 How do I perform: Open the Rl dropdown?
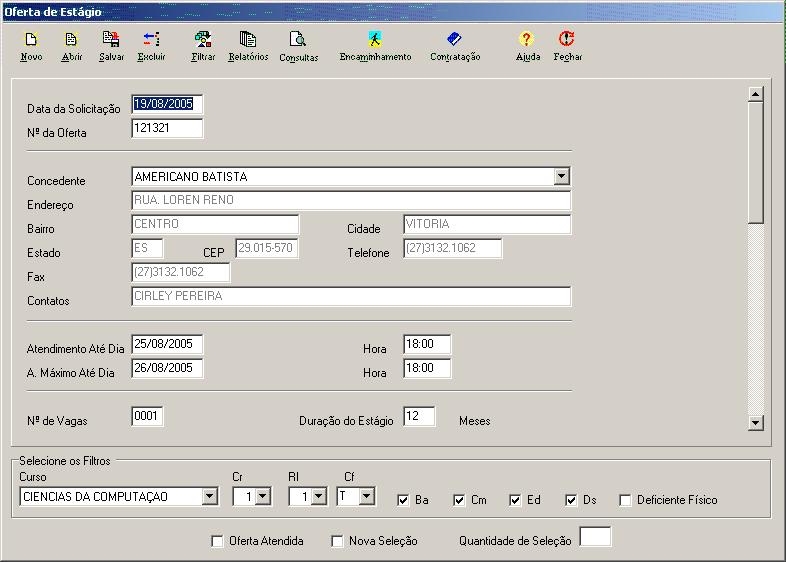(319, 496)
